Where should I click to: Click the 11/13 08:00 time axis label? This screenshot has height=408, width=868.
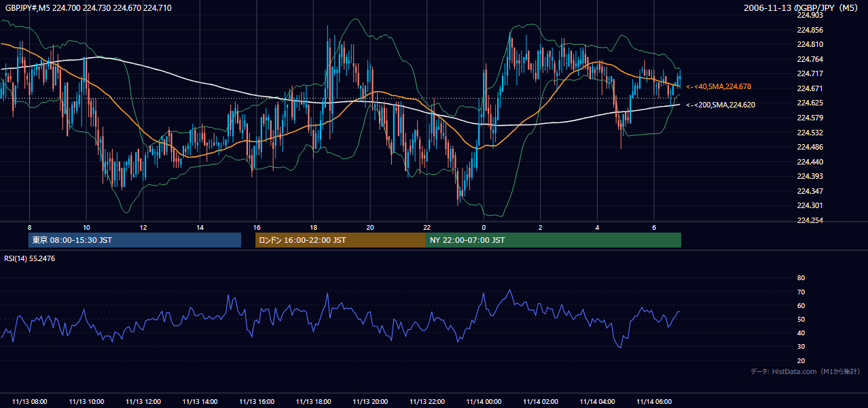tap(30, 402)
